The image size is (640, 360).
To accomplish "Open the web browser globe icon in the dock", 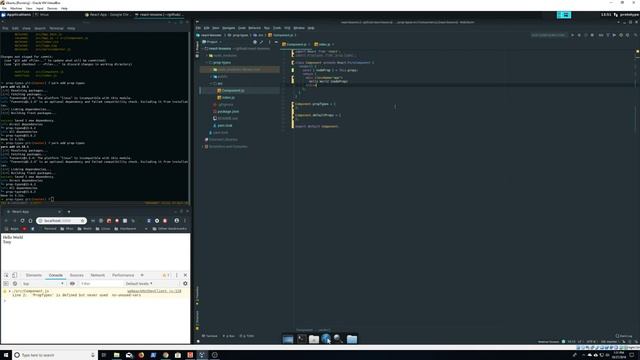I will 326,339.
